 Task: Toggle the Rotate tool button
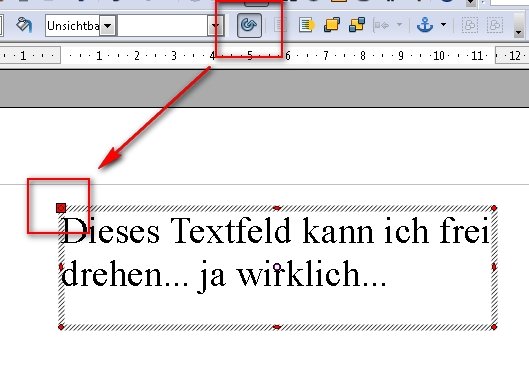[249, 25]
